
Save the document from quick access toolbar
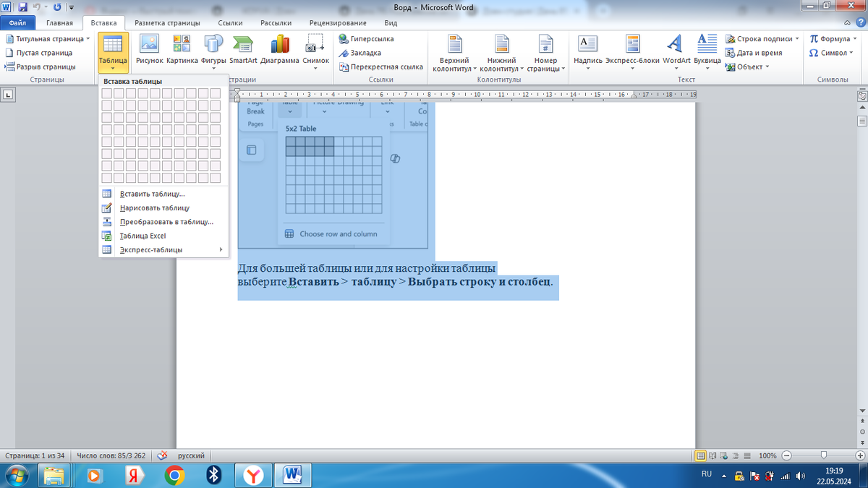(x=23, y=8)
